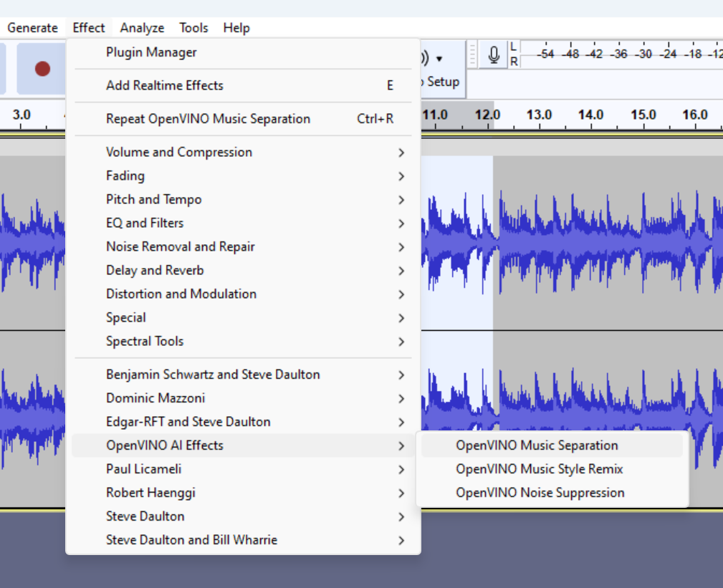Viewport: 723px width, 588px height.
Task: Expand the Fading submenu
Action: pos(243,175)
